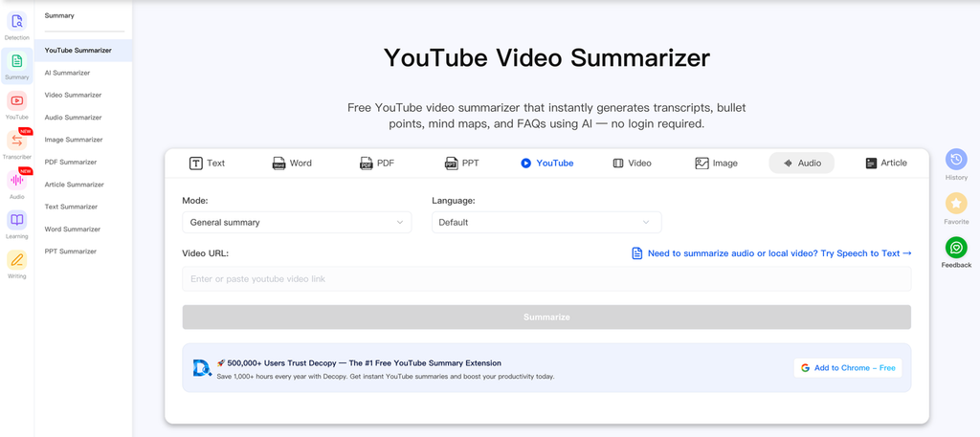The width and height of the screenshot is (980, 437).
Task: Select the Summary sidebar icon
Action: (17, 61)
